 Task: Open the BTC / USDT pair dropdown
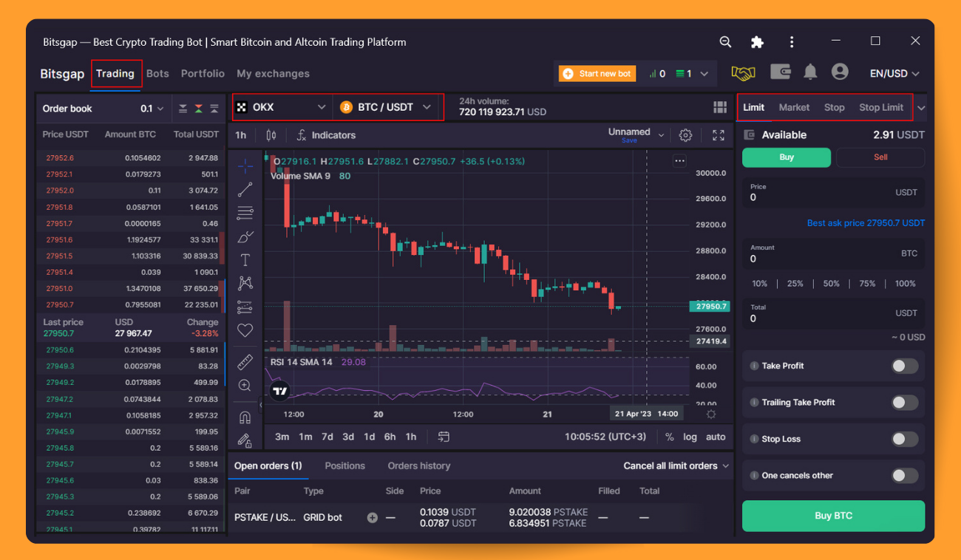[x=387, y=107]
